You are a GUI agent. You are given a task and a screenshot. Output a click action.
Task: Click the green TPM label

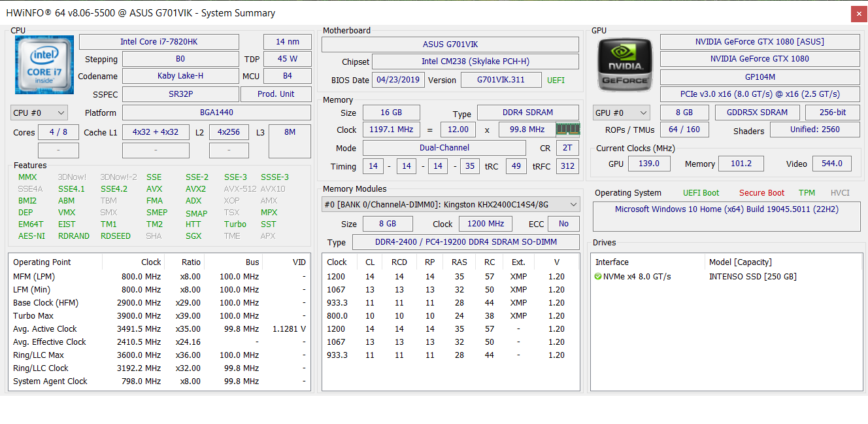pyautogui.click(x=807, y=193)
